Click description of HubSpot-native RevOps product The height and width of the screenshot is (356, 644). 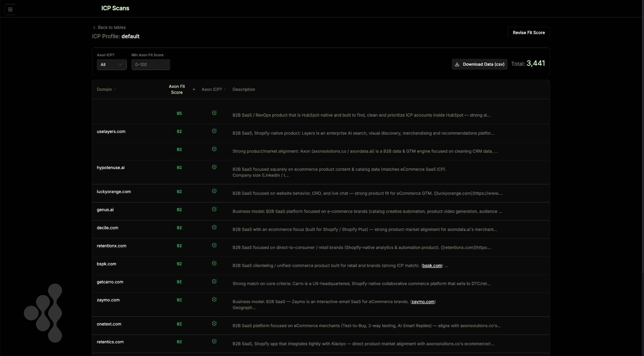(x=361, y=115)
